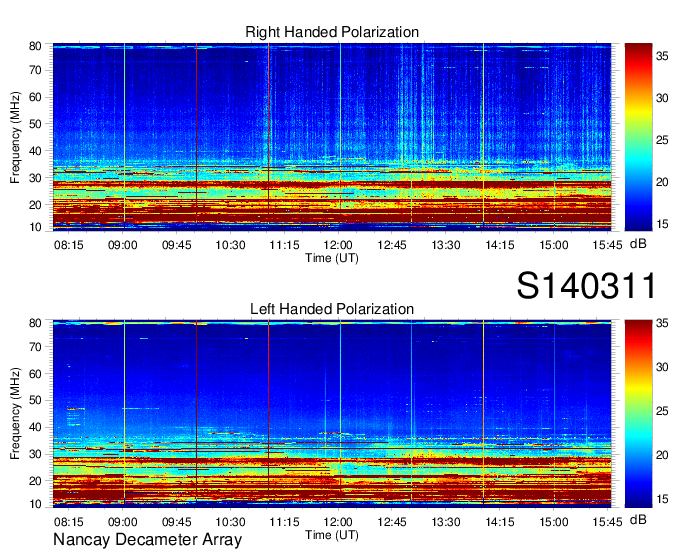The width and height of the screenshot is (680, 552).
Task: Click Time (UT) label under Right Handed plot
Action: pyautogui.click(x=332, y=258)
